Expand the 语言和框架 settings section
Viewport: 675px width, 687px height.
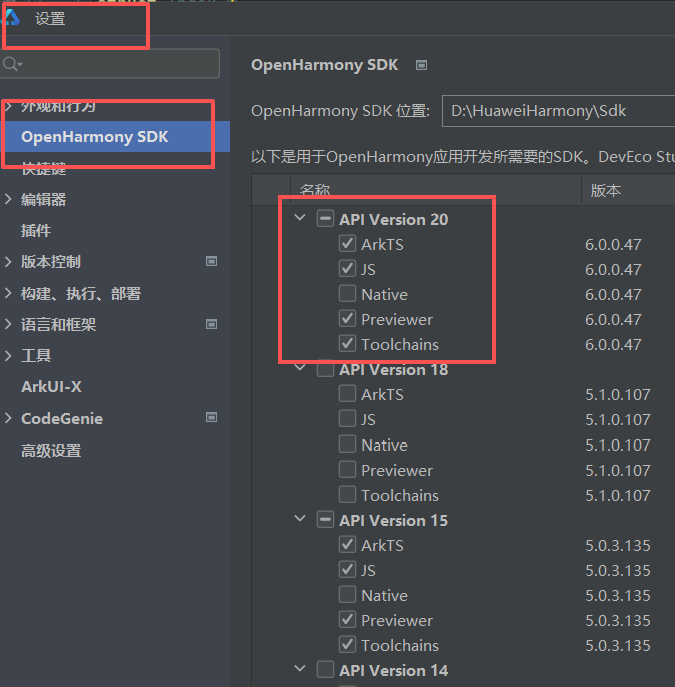pos(8,324)
